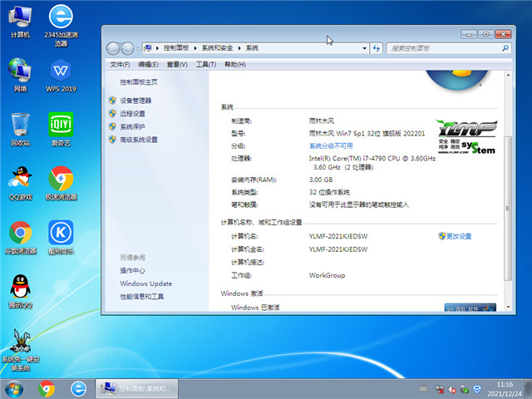This screenshot has height=399, width=532.
Task: Expand the arrow after 控制面板 breadcrumb
Action: [195, 48]
